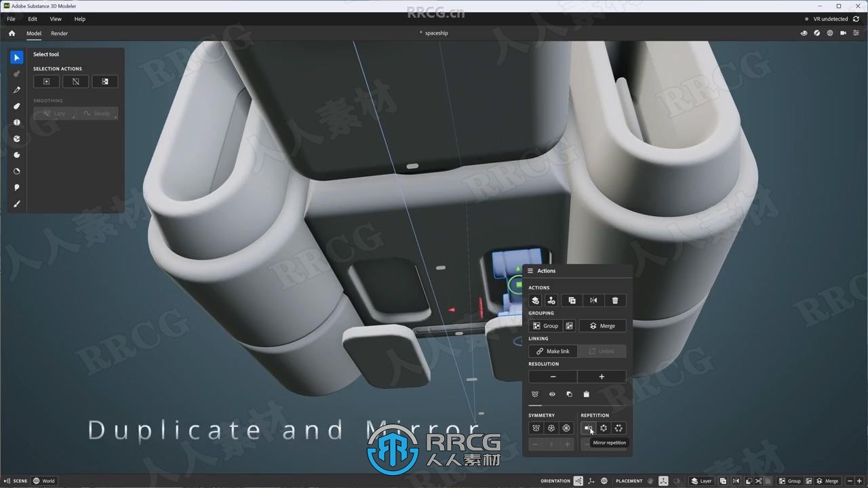This screenshot has height=488, width=868.
Task: Toggle first Orientation mode in bottom bar
Action: point(578,481)
